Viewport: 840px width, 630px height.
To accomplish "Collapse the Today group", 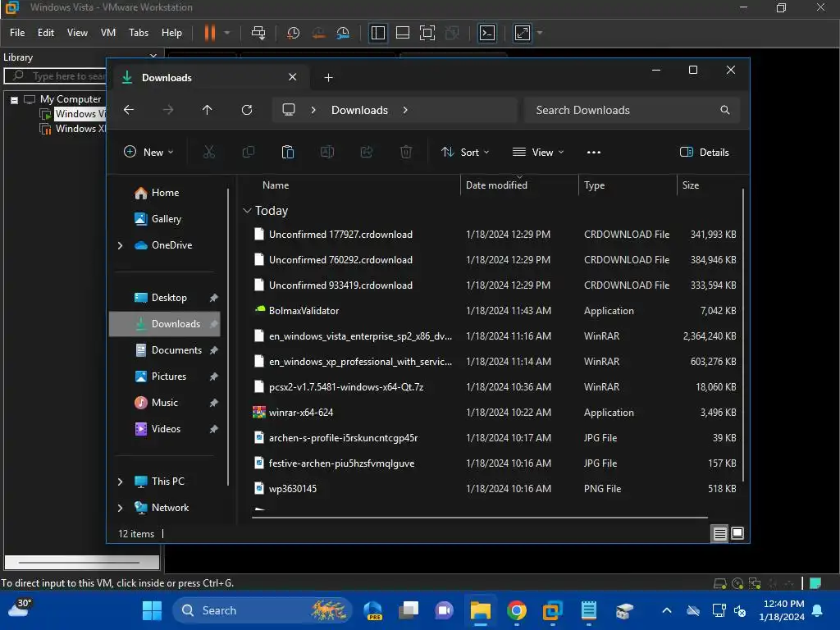I will point(247,211).
